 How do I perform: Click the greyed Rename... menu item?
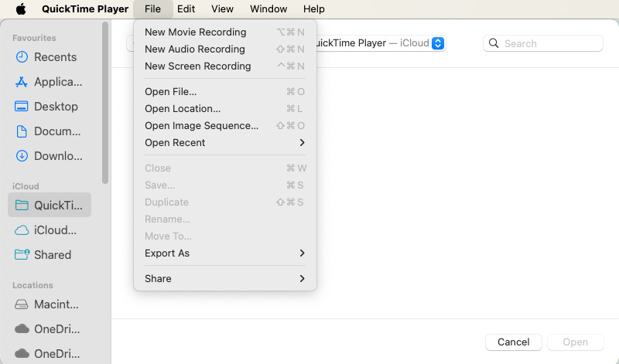point(225,219)
